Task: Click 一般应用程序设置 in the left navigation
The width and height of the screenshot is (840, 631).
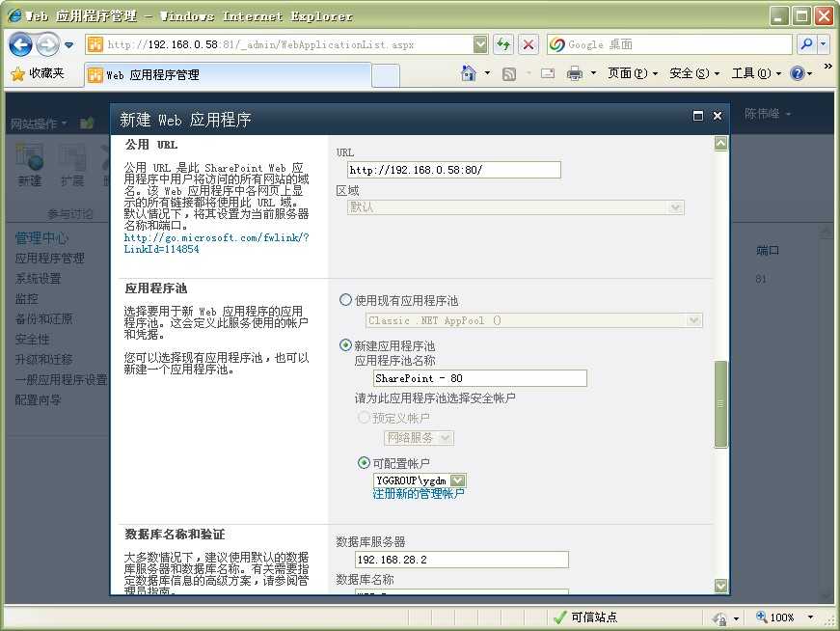Action: (61, 379)
